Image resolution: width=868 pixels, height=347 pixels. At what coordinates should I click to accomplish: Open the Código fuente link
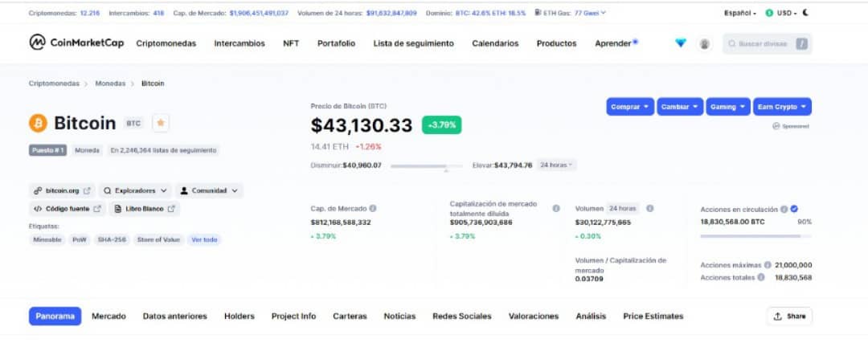point(68,209)
